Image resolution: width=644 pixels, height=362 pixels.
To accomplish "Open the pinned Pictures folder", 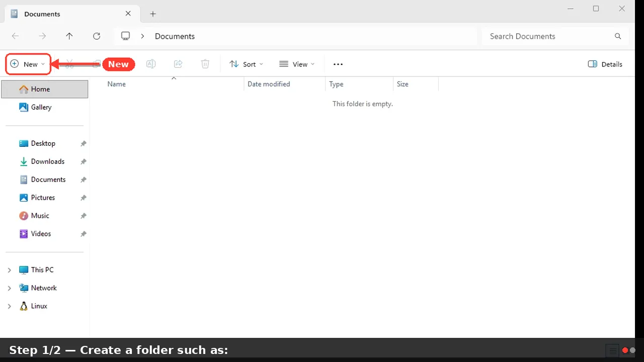I will pos(45,198).
